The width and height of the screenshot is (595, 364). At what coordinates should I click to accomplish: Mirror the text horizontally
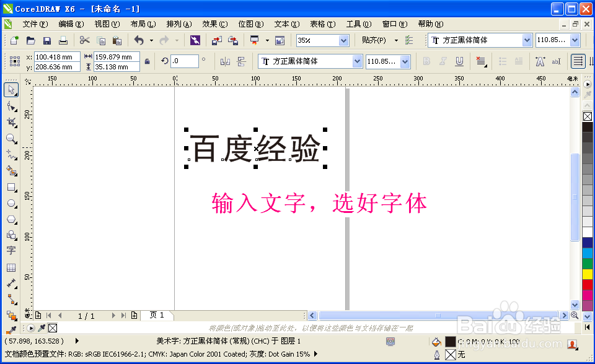[x=225, y=61]
